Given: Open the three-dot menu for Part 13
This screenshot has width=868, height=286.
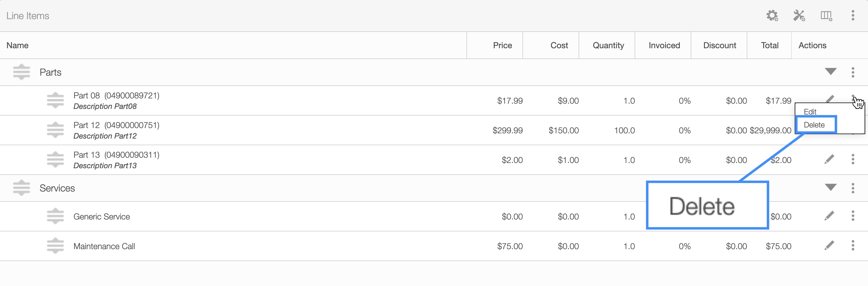Looking at the screenshot, I should click(853, 159).
